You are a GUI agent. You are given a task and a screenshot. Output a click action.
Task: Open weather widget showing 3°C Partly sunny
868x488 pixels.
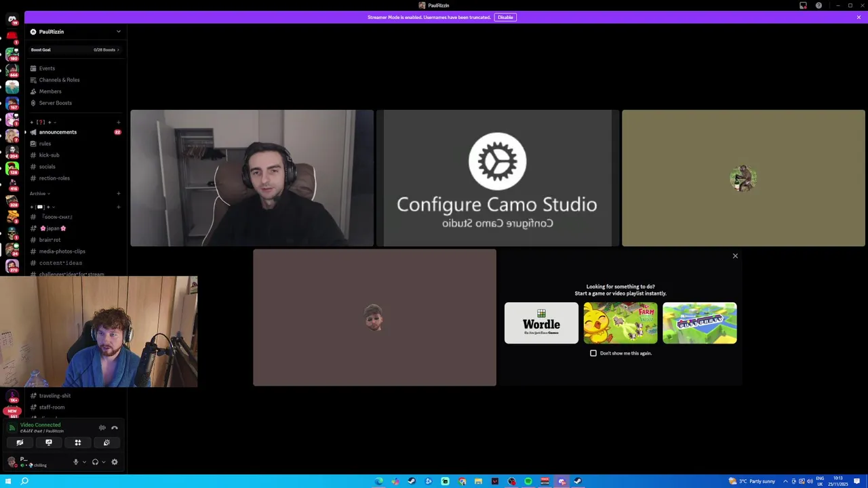click(752, 481)
